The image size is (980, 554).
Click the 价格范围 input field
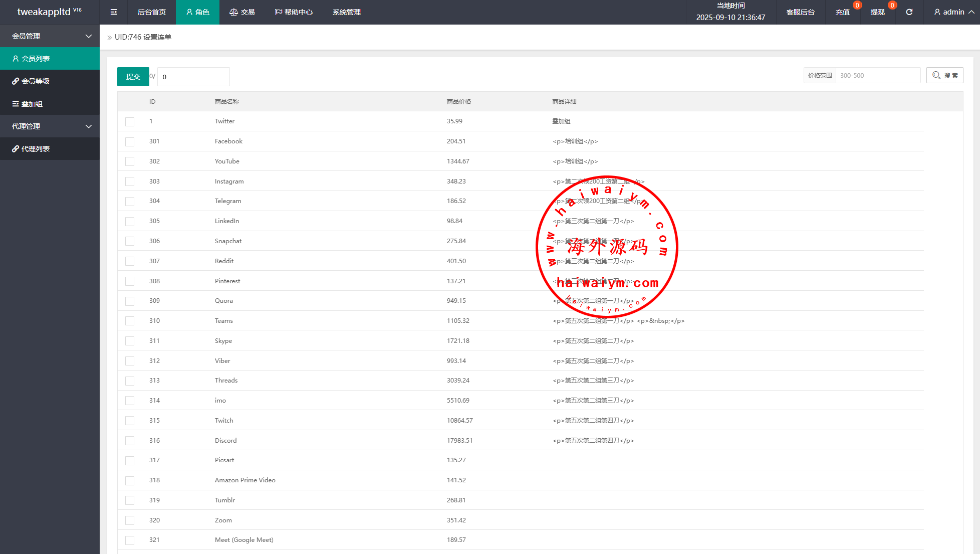(x=877, y=76)
